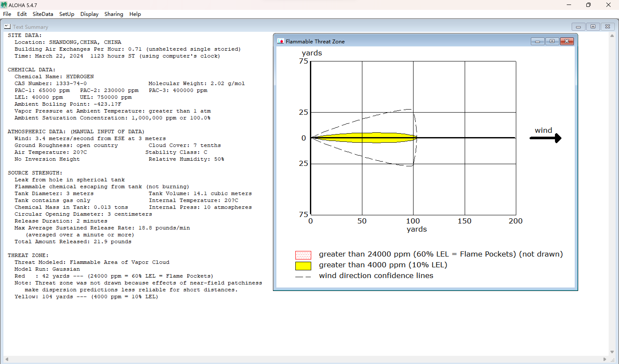Viewport: 619px width, 364px height.
Task: Click 'Max Average Sustained Release Rate' line
Action: (102, 228)
